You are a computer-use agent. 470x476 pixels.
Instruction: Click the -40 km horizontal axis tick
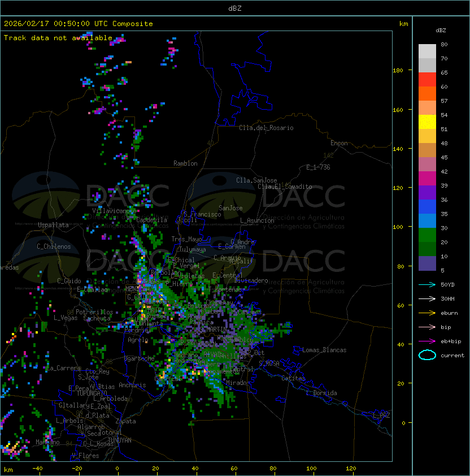pos(37,469)
